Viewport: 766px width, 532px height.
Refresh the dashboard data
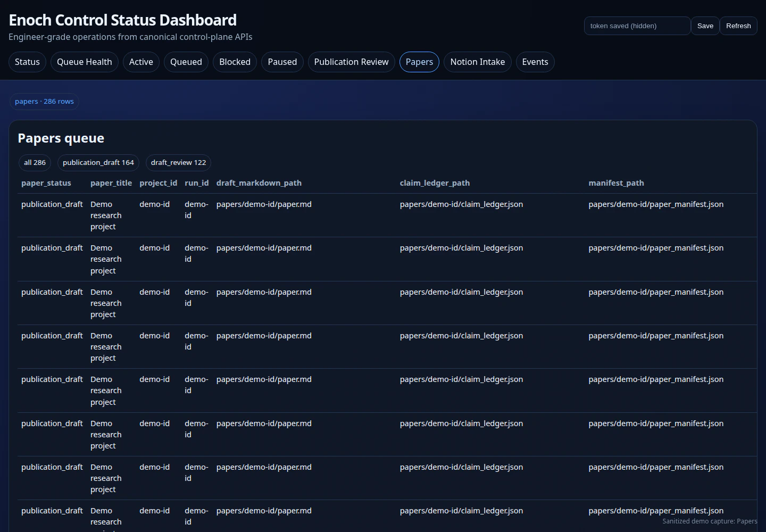pos(738,26)
